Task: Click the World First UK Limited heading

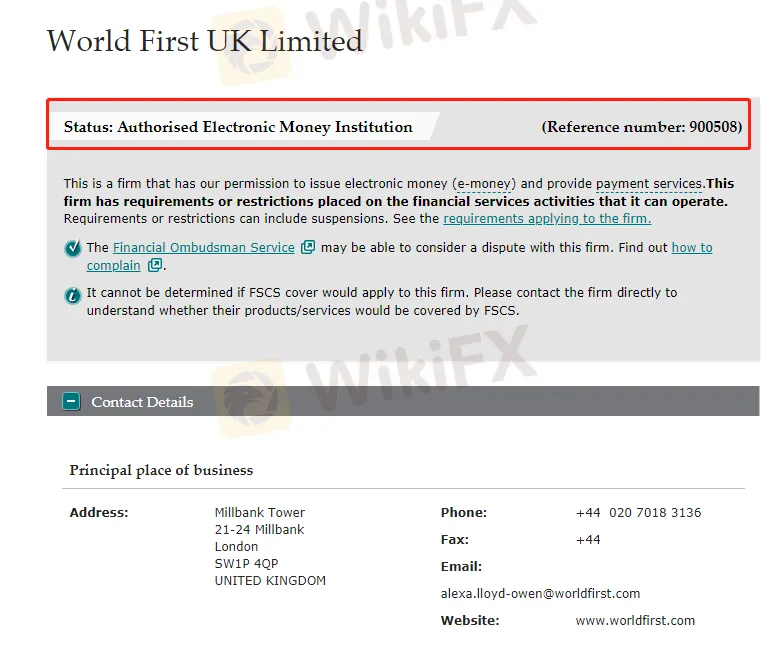Action: click(205, 42)
